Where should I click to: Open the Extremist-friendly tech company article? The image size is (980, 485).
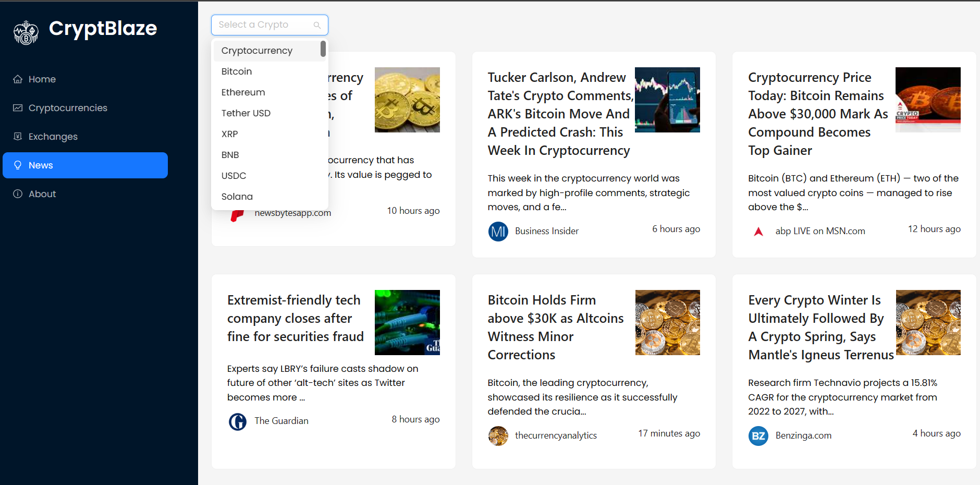[x=296, y=318]
